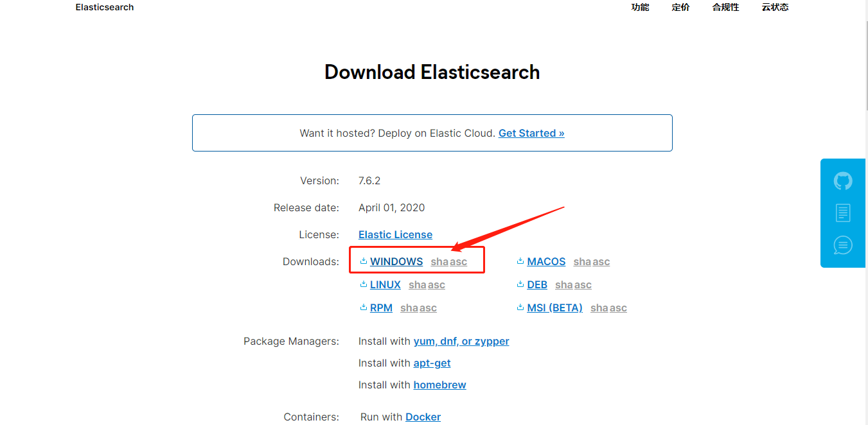Download the MACOS package
868x425 pixels.
tap(546, 261)
